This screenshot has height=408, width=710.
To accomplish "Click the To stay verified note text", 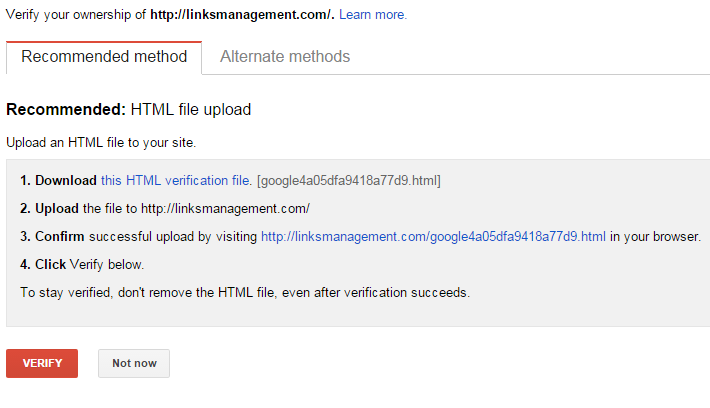I will tap(245, 293).
